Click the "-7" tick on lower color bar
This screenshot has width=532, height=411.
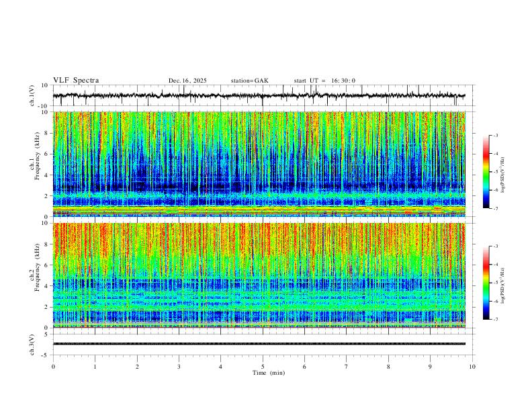[x=496, y=320]
